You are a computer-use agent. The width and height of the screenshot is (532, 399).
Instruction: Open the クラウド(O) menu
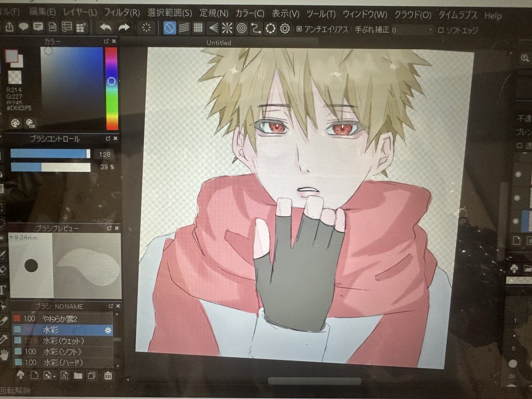point(413,15)
